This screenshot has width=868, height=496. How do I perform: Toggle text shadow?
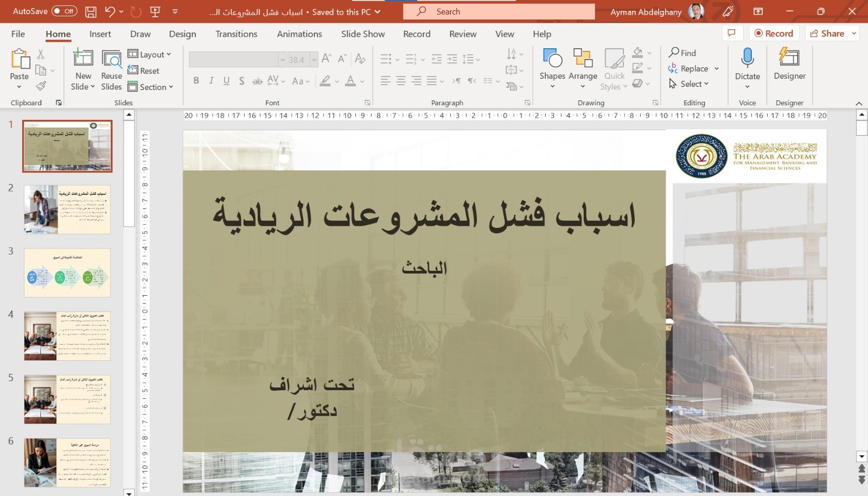click(x=241, y=81)
